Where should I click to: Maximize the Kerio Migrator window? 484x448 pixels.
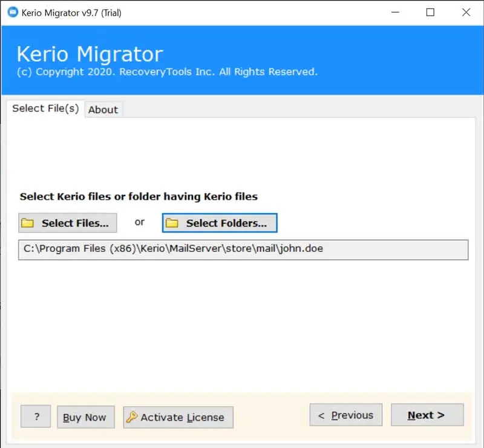[x=430, y=12]
